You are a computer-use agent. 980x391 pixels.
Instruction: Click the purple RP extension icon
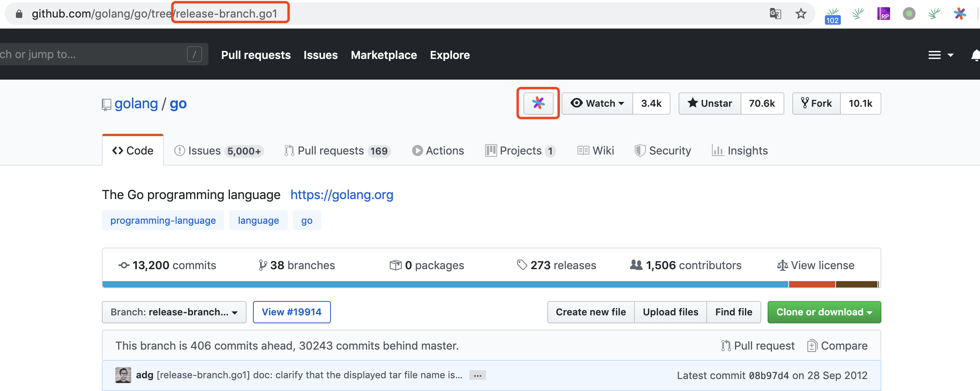click(x=883, y=14)
